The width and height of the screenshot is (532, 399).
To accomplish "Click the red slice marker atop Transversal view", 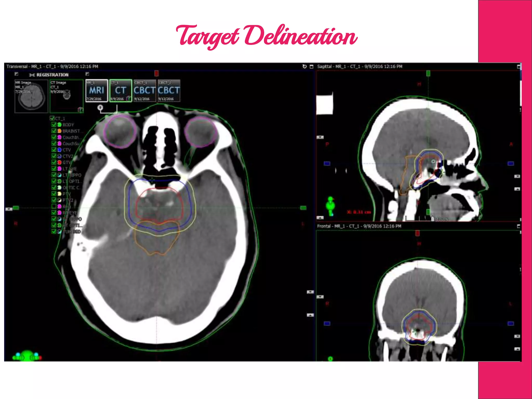I will (156, 73).
